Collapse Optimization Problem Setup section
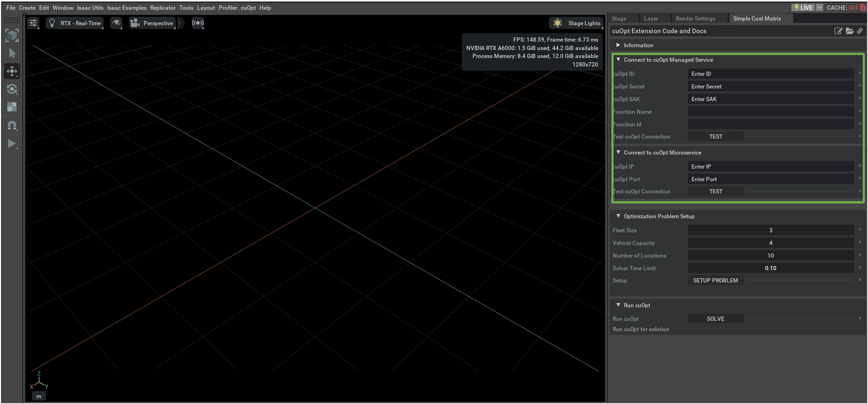868x404 pixels. click(738, 216)
